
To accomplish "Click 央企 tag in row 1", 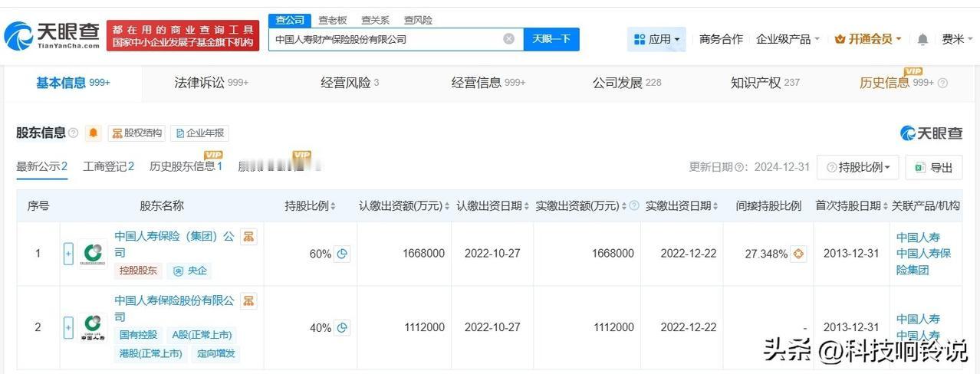I will tap(190, 271).
